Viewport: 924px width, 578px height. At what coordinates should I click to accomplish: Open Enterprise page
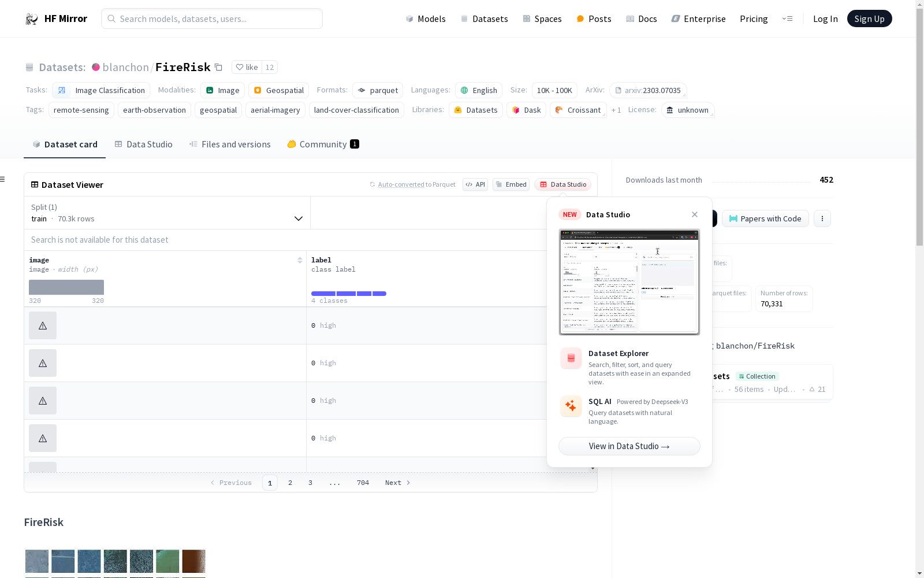699,19
